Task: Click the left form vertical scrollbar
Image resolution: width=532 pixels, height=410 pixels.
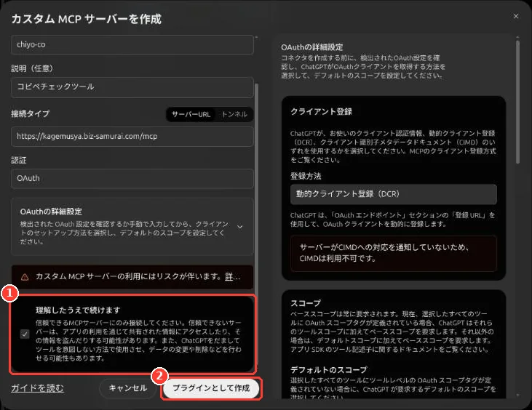Action: [x=256, y=224]
